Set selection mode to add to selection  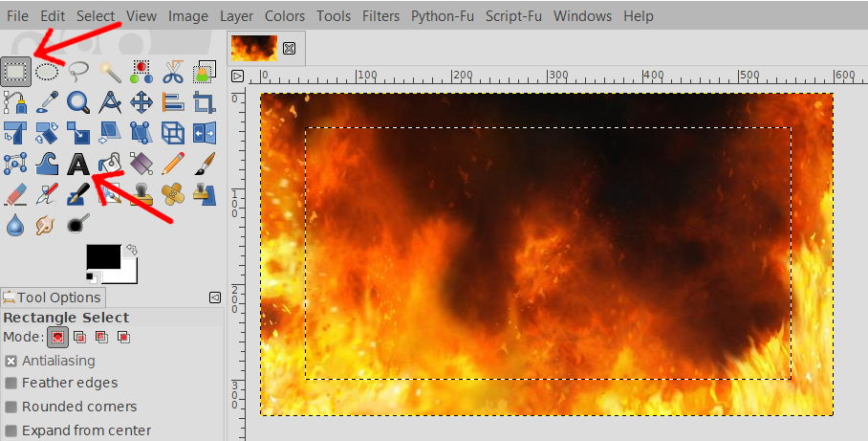point(79,337)
